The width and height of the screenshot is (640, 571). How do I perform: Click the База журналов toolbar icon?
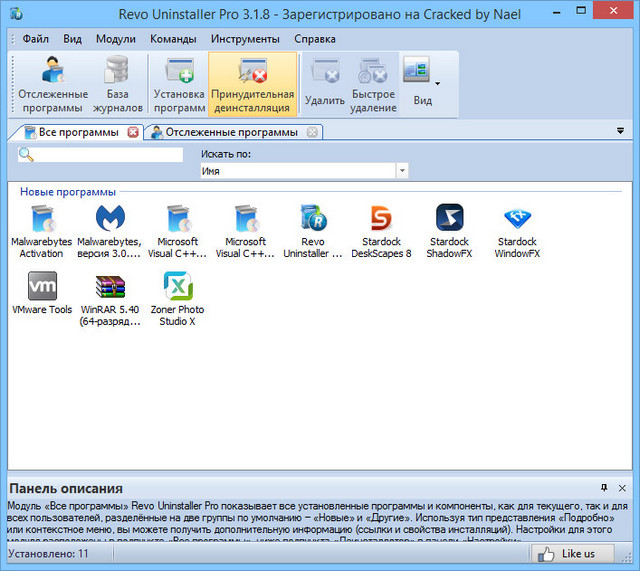[117, 84]
